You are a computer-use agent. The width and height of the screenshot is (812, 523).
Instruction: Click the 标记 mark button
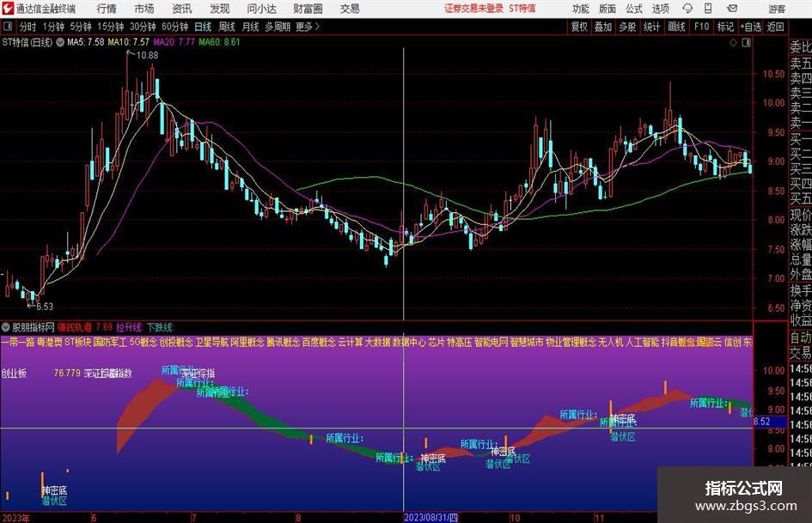[725, 27]
